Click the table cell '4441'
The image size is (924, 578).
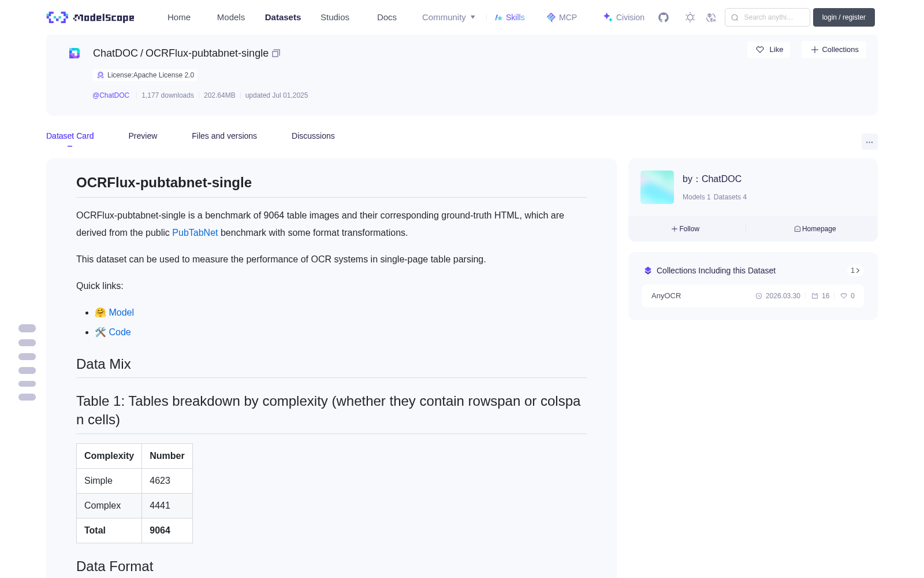point(167,506)
